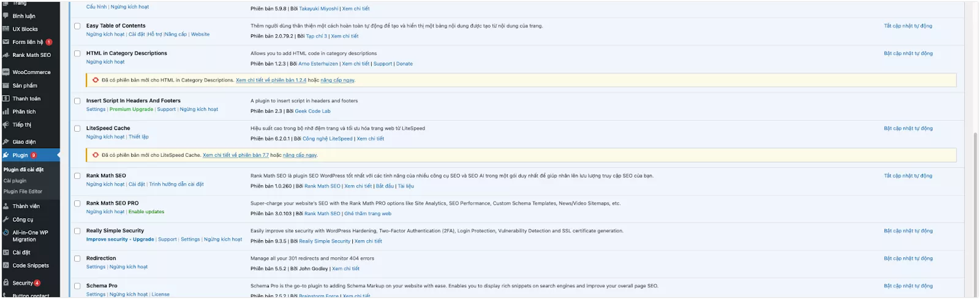Click the Code Snippets sidebar icon
The image size is (980, 299).
[6, 265]
